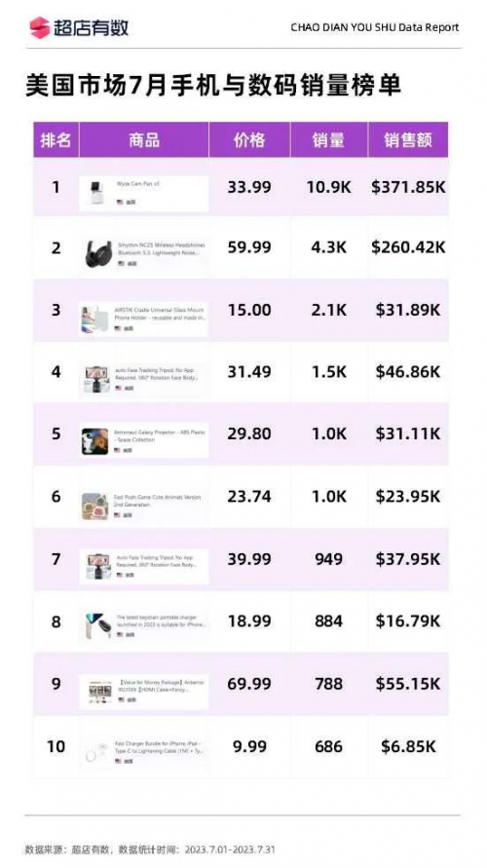The width and height of the screenshot is (487, 868).
Task: Click the US flag under Wyze Cam
Action: [120, 202]
